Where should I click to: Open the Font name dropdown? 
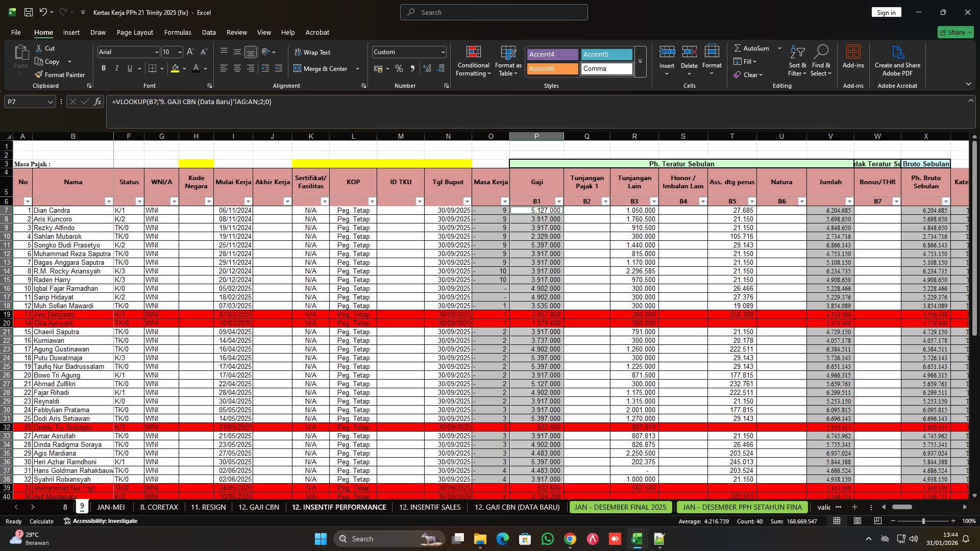pyautogui.click(x=156, y=52)
